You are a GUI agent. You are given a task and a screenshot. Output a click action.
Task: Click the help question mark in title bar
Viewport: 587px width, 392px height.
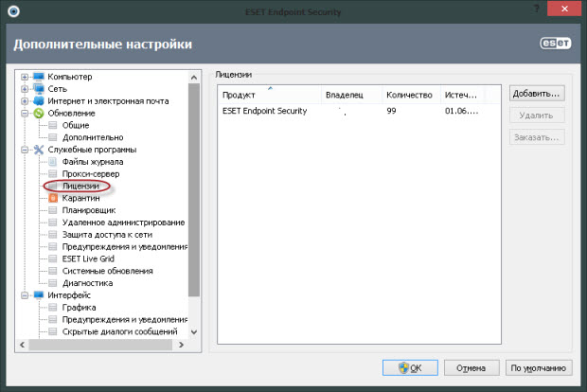click(537, 9)
